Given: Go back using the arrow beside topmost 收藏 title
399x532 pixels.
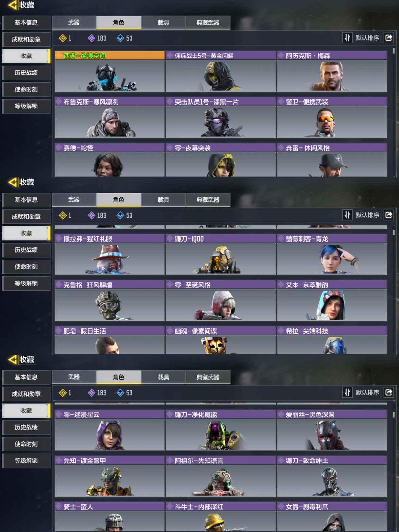Looking at the screenshot, I should (12, 5).
